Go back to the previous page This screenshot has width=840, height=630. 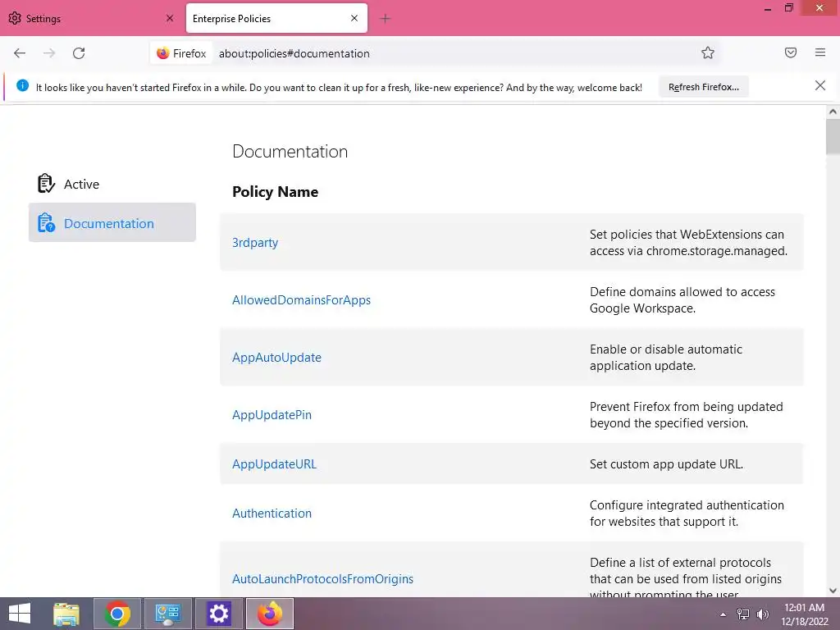[x=20, y=53]
